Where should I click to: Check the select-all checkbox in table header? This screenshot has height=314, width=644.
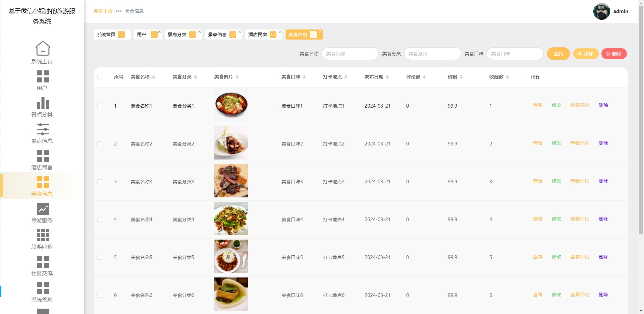pyautogui.click(x=100, y=77)
